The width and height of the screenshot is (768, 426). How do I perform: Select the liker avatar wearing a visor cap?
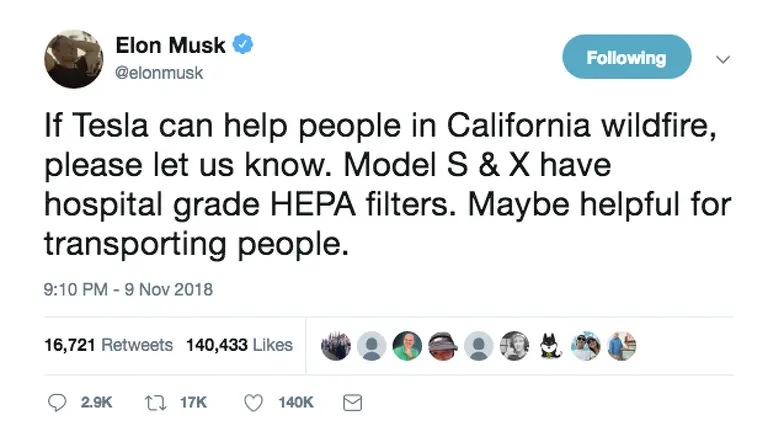tap(443, 346)
